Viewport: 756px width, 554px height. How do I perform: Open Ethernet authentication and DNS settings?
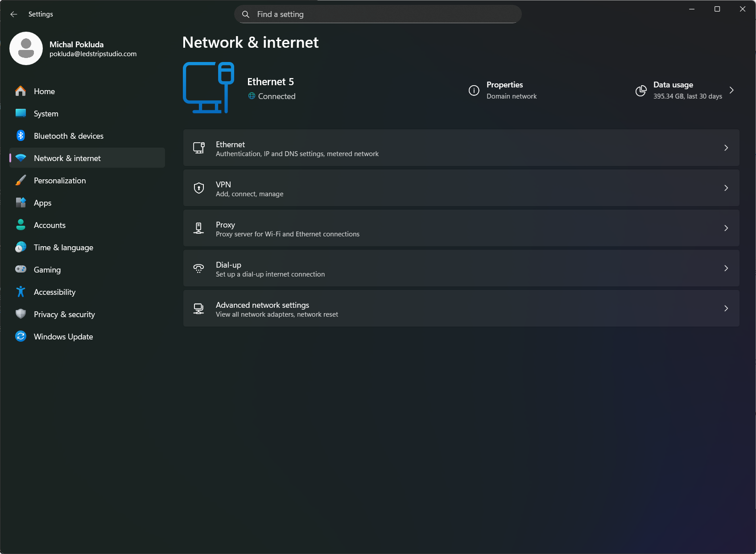(461, 148)
